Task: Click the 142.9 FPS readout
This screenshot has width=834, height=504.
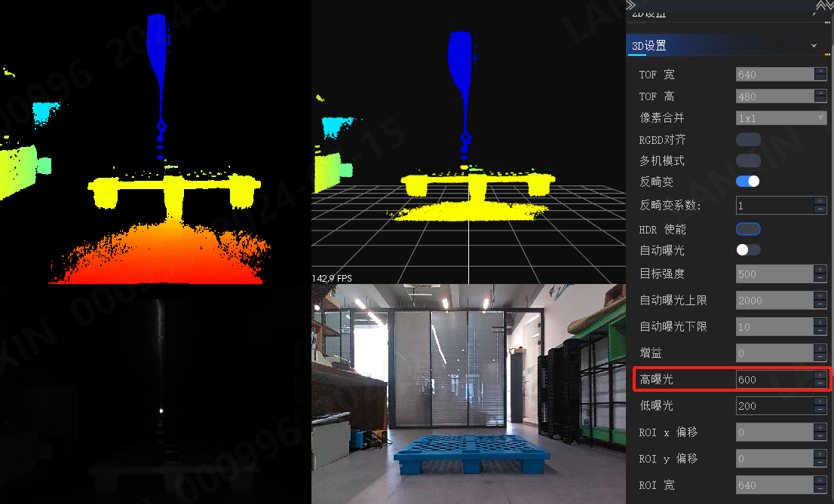Action: tap(332, 278)
